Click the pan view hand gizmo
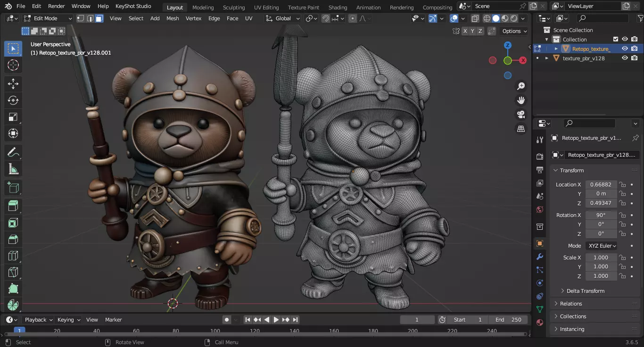This screenshot has width=644, height=347. pos(521,100)
